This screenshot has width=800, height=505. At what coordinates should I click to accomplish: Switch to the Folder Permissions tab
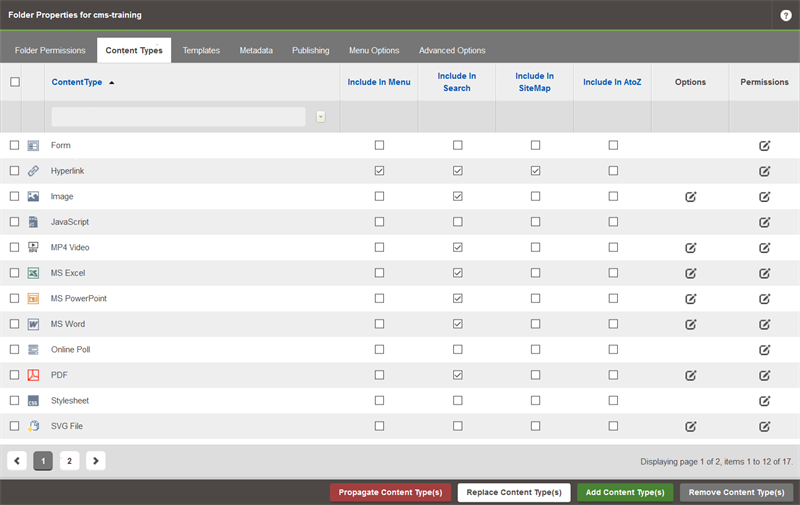click(x=50, y=50)
